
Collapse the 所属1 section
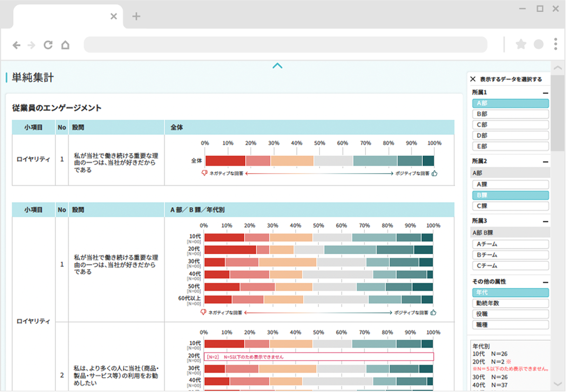click(x=545, y=93)
